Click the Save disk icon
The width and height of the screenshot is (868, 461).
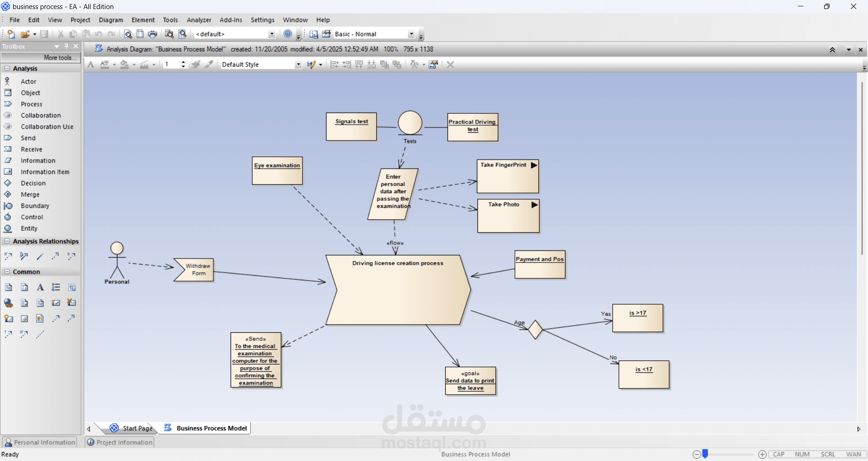[x=44, y=34]
